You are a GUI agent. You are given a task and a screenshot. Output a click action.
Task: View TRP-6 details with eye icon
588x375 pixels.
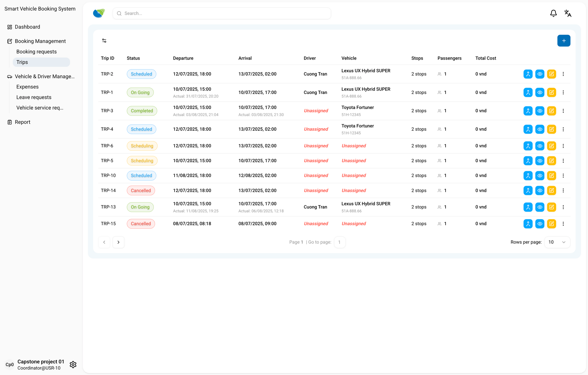coord(540,146)
